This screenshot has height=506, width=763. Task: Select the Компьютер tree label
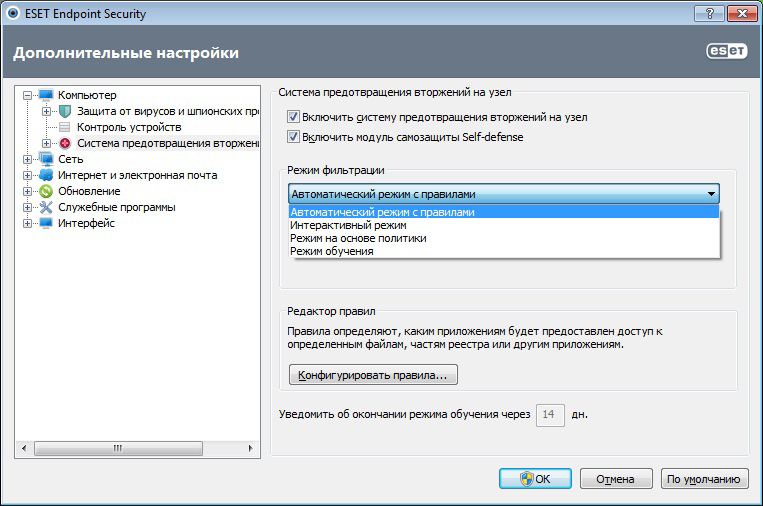(x=87, y=95)
